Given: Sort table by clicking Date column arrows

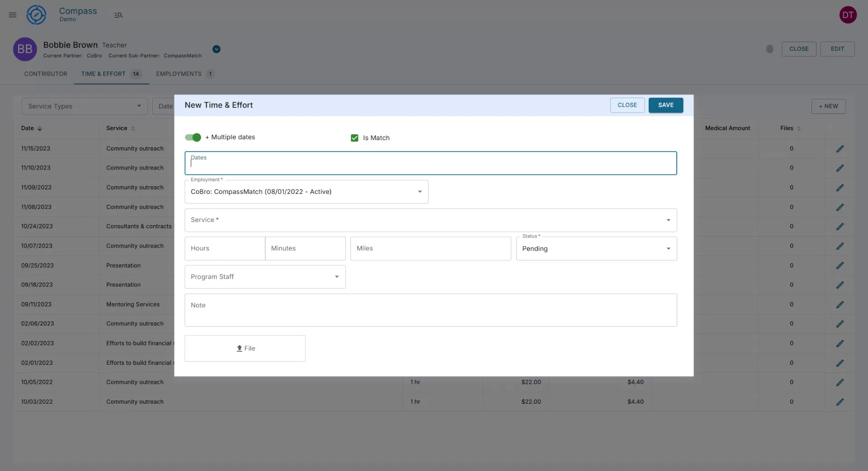Looking at the screenshot, I should 40,128.
